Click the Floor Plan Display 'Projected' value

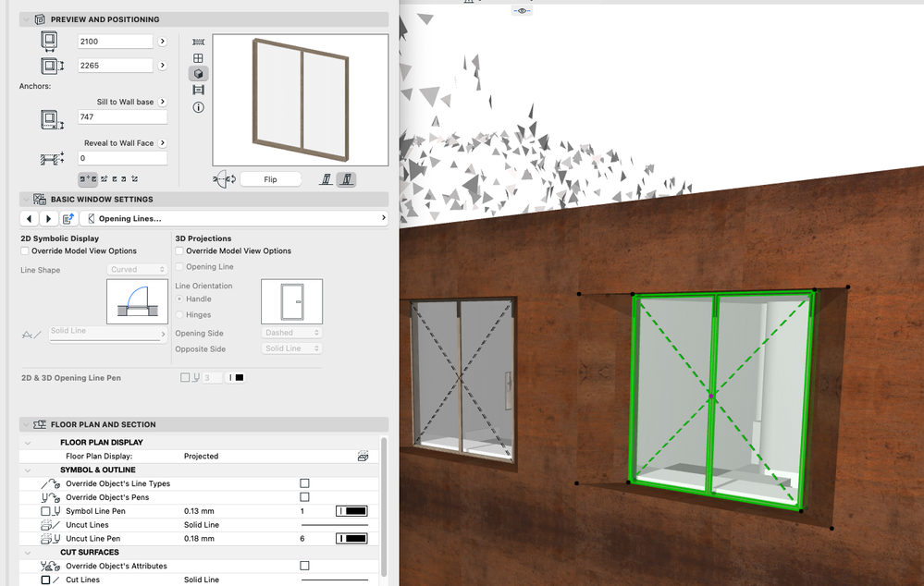click(201, 456)
